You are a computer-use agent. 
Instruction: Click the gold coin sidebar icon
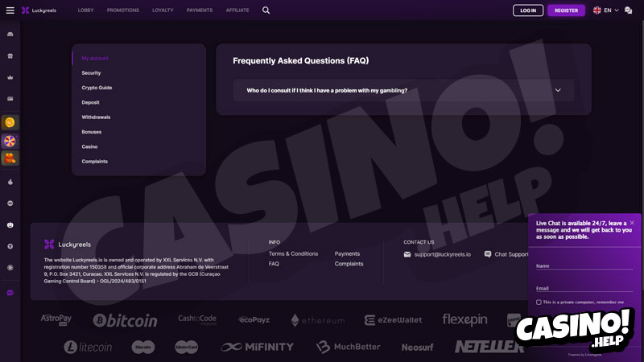tap(10, 122)
